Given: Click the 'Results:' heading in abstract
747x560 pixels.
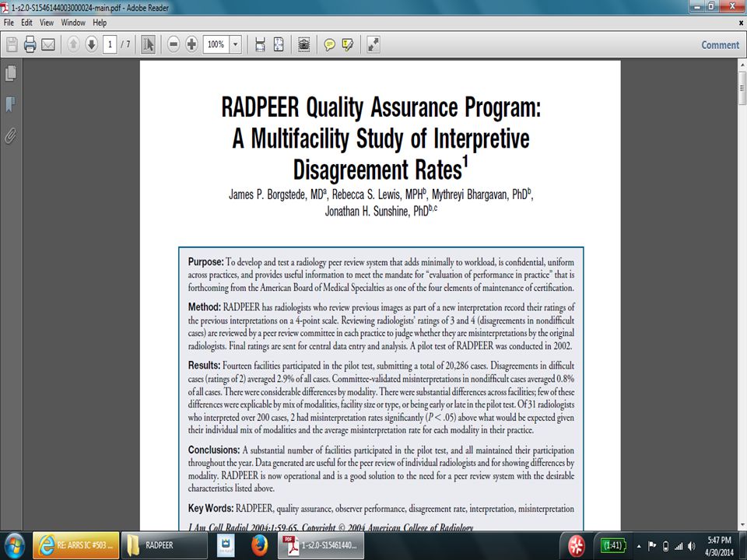Looking at the screenshot, I should tap(204, 366).
